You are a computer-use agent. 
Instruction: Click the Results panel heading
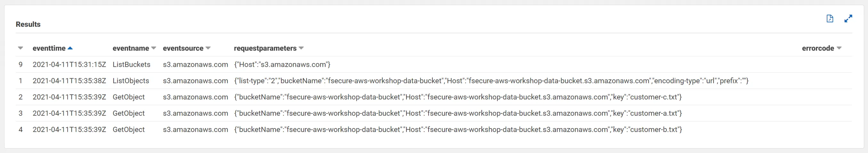click(x=28, y=24)
